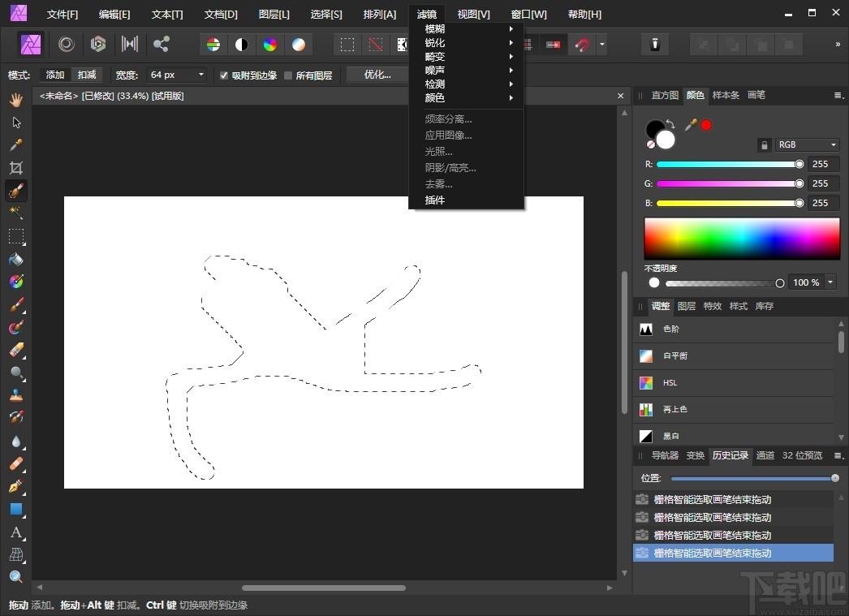Toggle the snapping magnet icon
849x616 pixels.
click(x=582, y=45)
